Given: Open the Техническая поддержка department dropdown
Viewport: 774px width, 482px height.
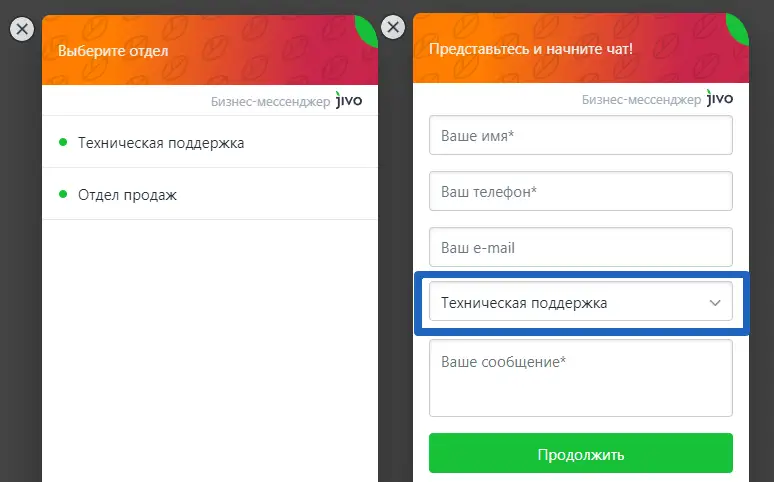Looking at the screenshot, I should pyautogui.click(x=580, y=302).
